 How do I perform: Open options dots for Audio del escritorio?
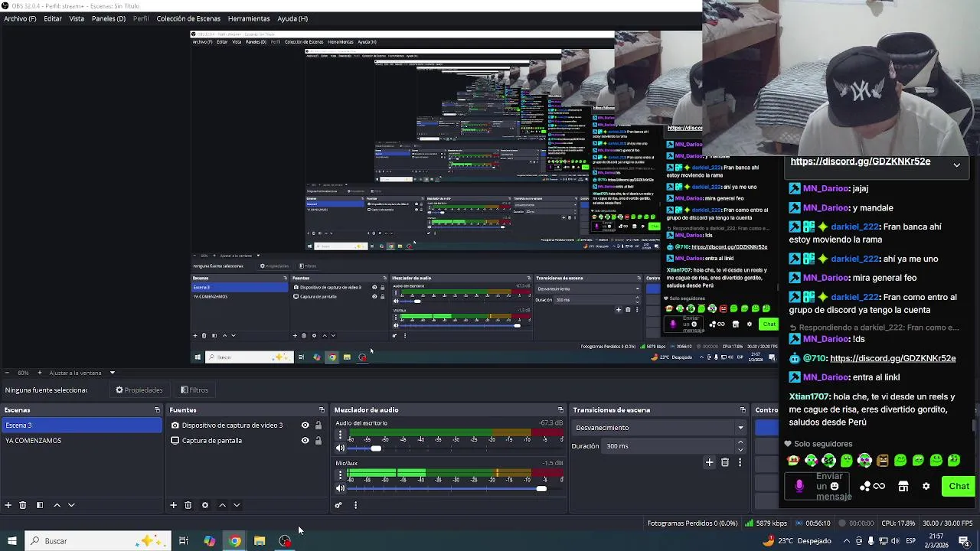[x=341, y=435]
